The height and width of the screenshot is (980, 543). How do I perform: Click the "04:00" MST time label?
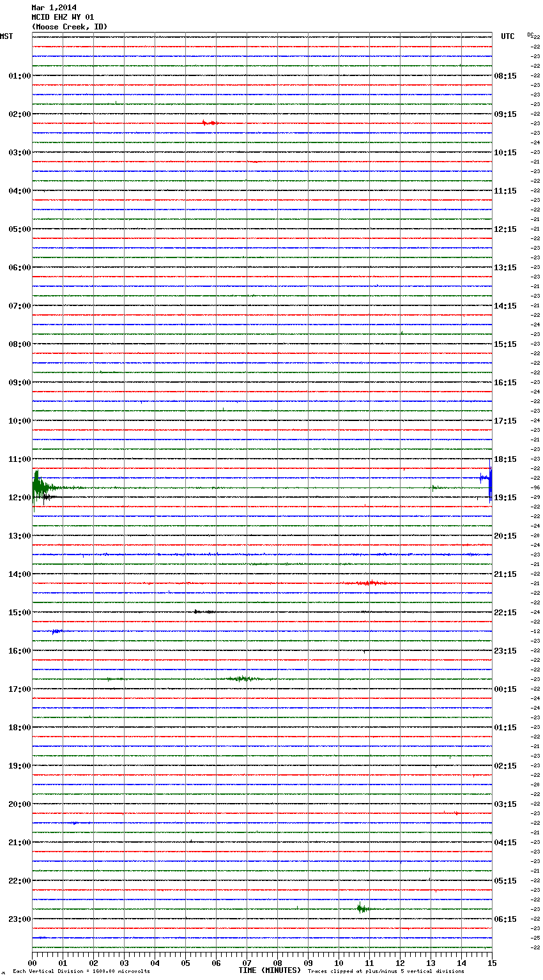(20, 191)
